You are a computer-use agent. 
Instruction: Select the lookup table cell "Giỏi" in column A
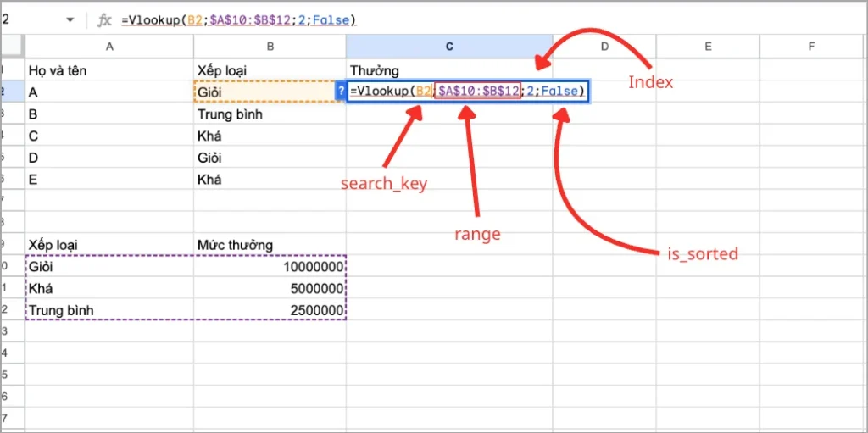click(x=109, y=266)
